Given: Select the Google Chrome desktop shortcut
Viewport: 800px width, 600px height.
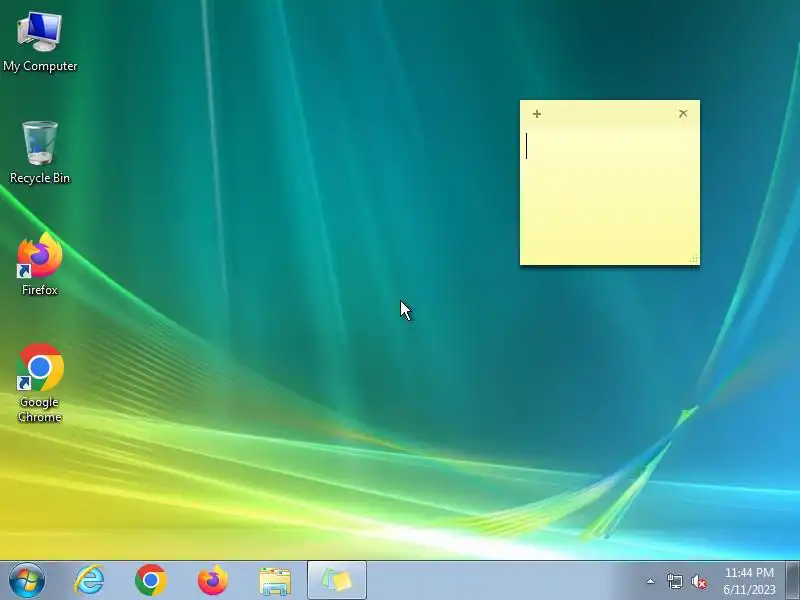Looking at the screenshot, I should [x=40, y=384].
